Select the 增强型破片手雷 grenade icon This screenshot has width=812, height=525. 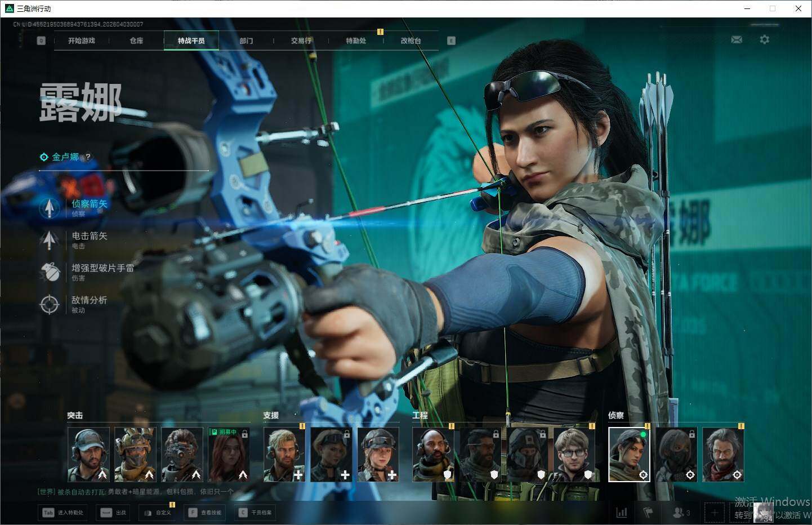click(x=50, y=272)
